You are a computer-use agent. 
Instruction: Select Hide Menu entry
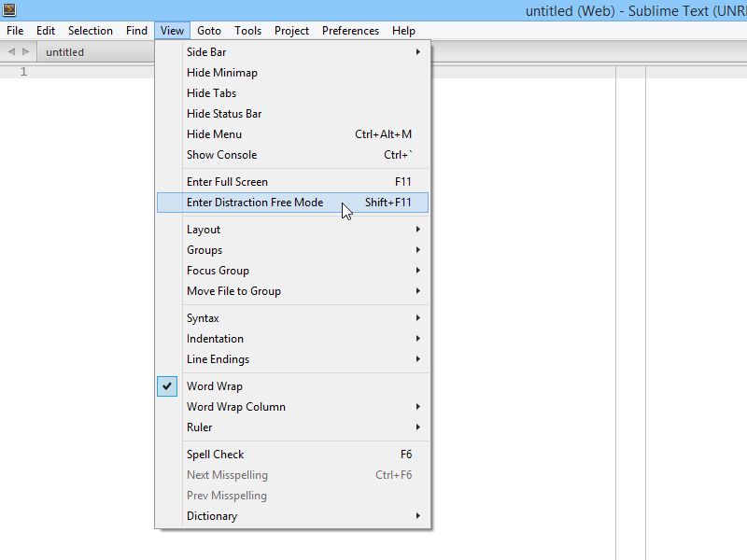[x=292, y=134]
